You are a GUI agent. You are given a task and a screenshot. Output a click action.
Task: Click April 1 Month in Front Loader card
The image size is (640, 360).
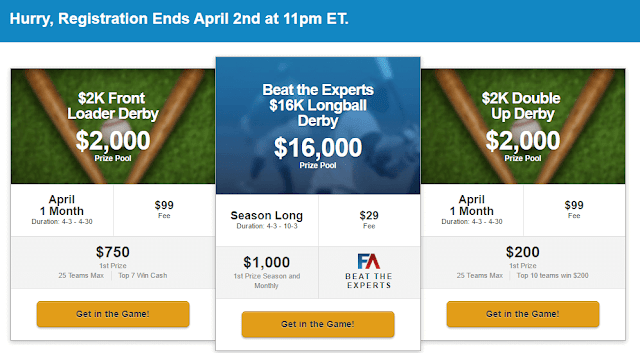point(62,205)
